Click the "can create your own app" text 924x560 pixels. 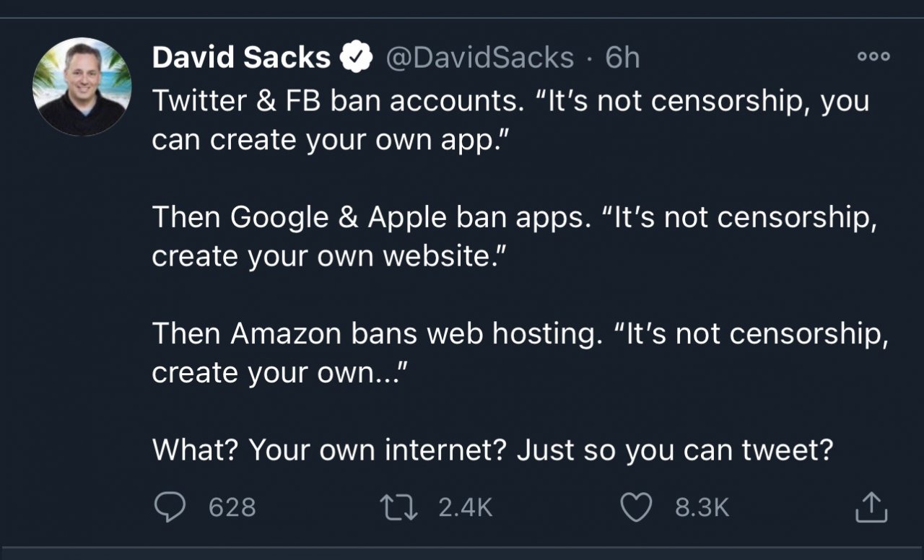point(326,140)
